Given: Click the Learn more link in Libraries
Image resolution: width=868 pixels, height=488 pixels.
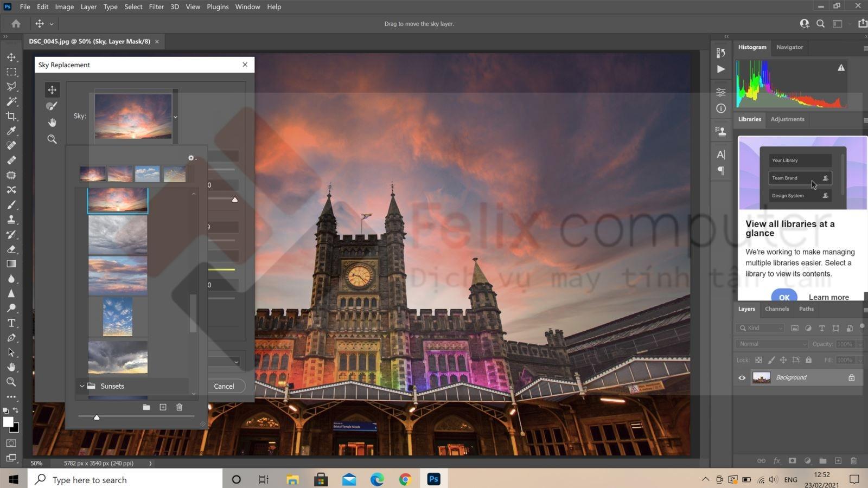Looking at the screenshot, I should point(828,297).
